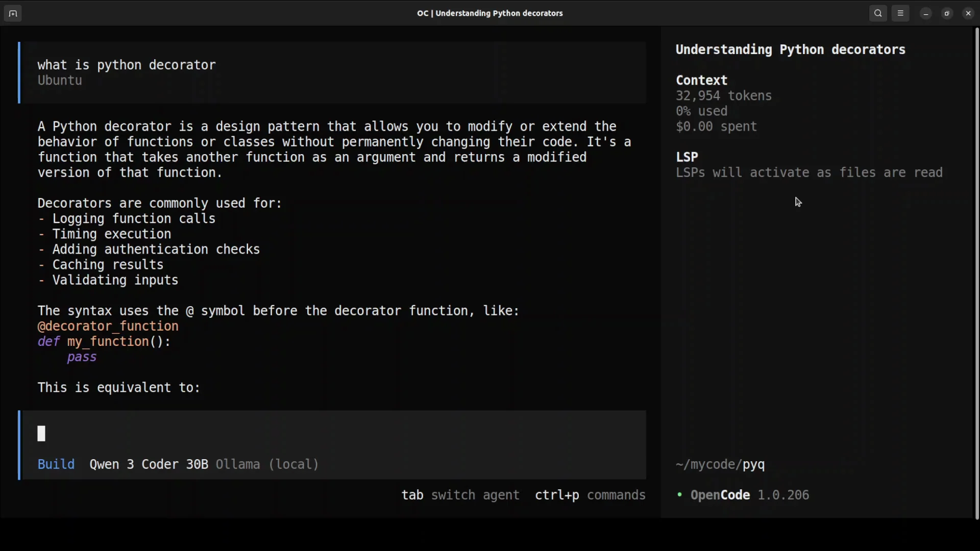Click the tab switch agent hint

point(460,495)
